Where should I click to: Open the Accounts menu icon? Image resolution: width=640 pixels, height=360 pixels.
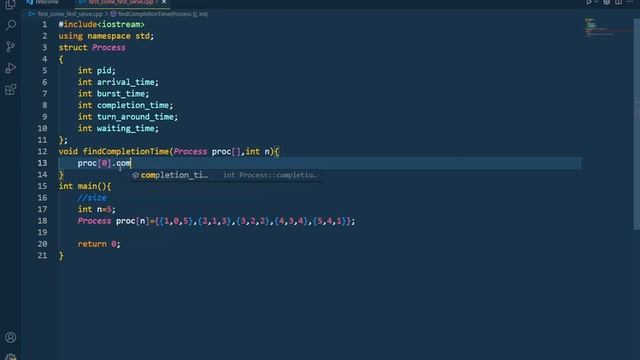click(x=11, y=337)
